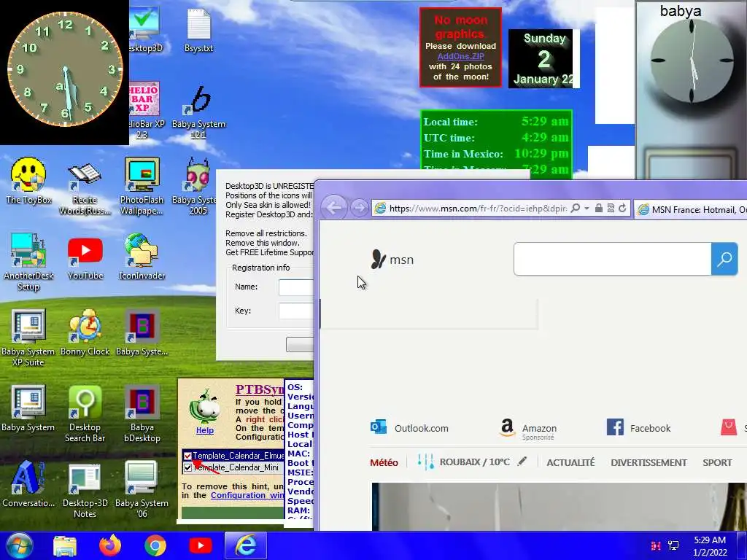Open the DIVERTISSEMENT menu item
The image size is (747, 560).
click(649, 462)
